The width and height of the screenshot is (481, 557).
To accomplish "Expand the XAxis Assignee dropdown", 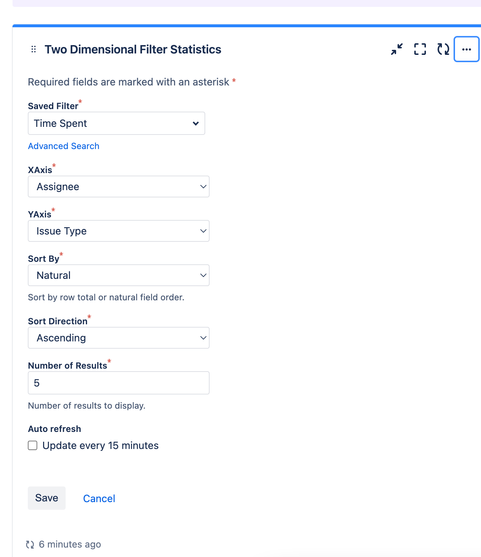I will pos(119,186).
